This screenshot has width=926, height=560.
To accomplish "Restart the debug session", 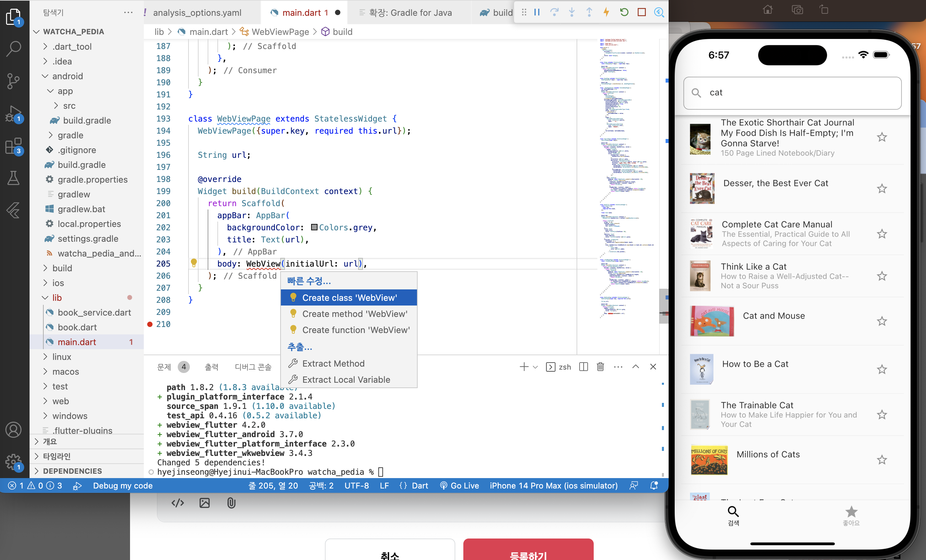I will [x=624, y=12].
